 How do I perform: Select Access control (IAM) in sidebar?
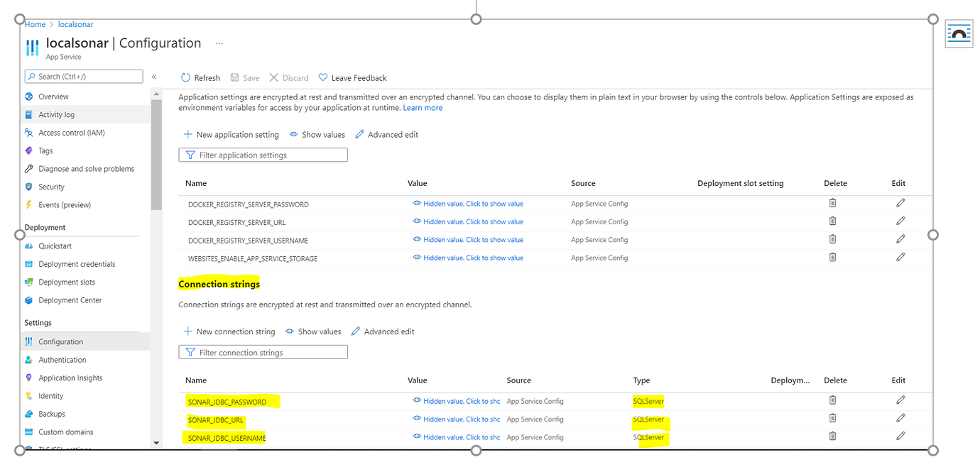[71, 133]
